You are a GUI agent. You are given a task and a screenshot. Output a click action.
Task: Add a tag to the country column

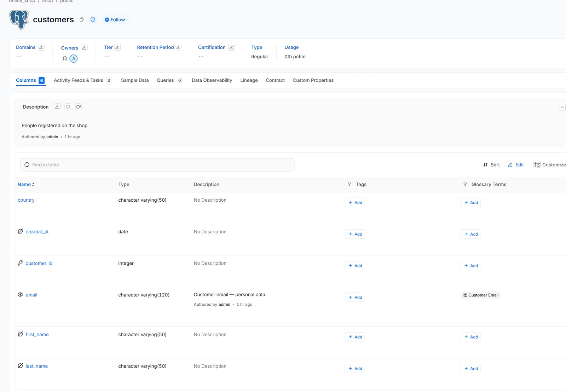click(355, 203)
